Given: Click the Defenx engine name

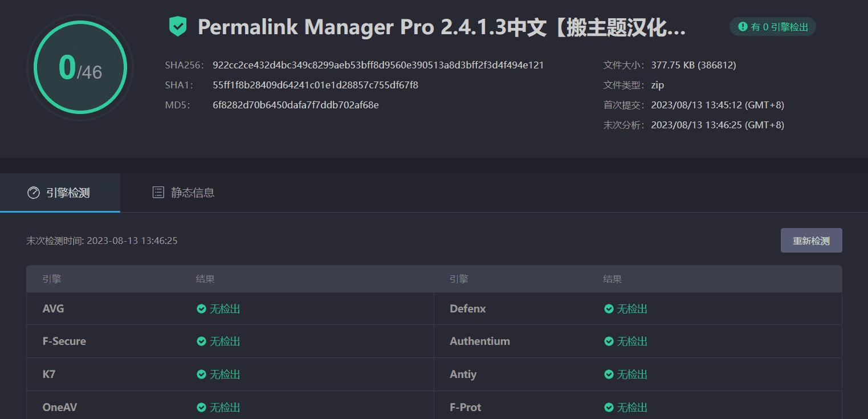Looking at the screenshot, I should tap(468, 308).
